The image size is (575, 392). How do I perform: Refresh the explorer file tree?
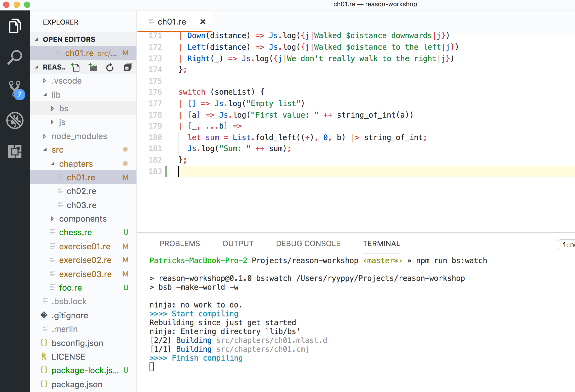point(110,67)
